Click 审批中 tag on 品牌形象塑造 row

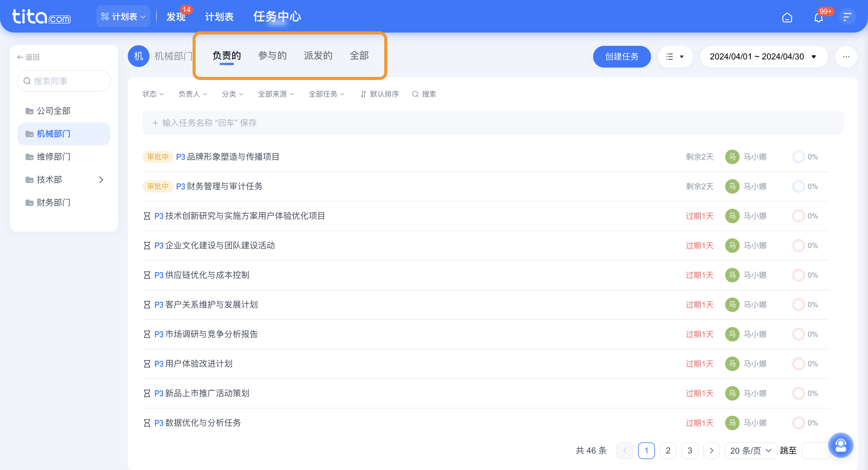(x=158, y=157)
